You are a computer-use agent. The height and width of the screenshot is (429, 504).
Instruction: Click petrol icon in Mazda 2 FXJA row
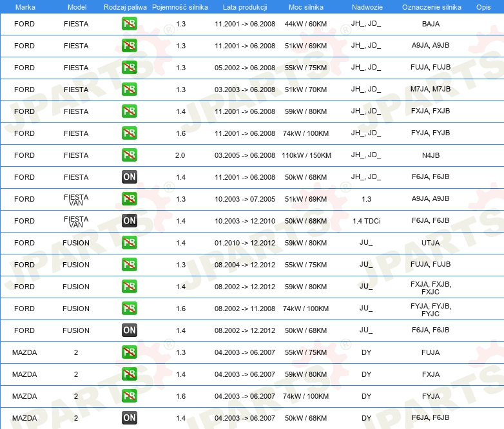(x=129, y=374)
